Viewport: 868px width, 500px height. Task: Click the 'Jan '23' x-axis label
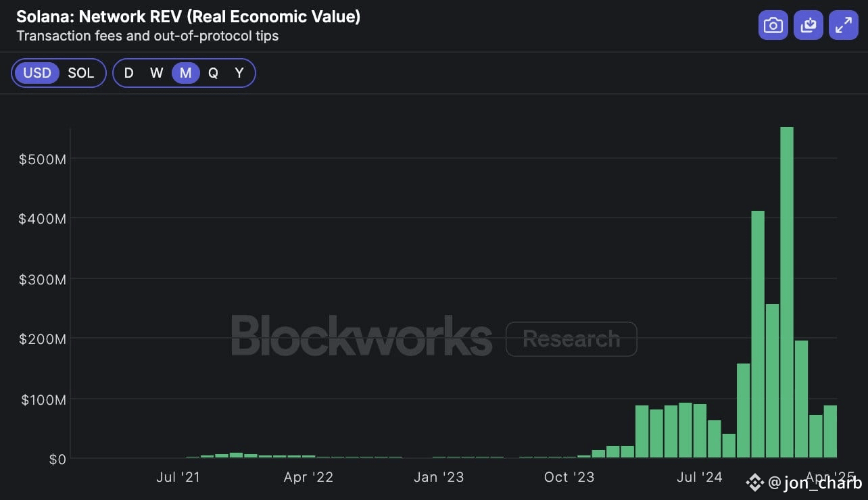pyautogui.click(x=439, y=477)
